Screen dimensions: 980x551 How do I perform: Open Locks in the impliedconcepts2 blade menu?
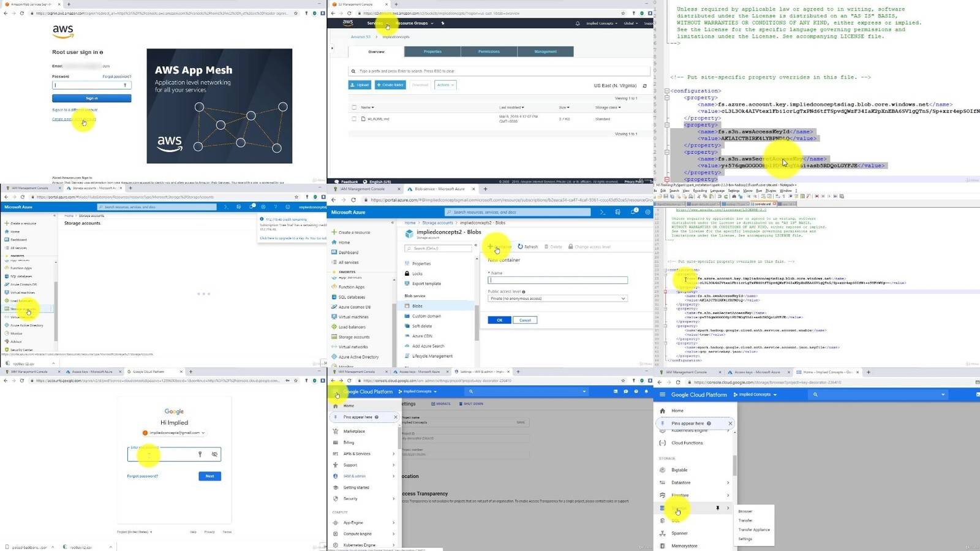coord(413,273)
